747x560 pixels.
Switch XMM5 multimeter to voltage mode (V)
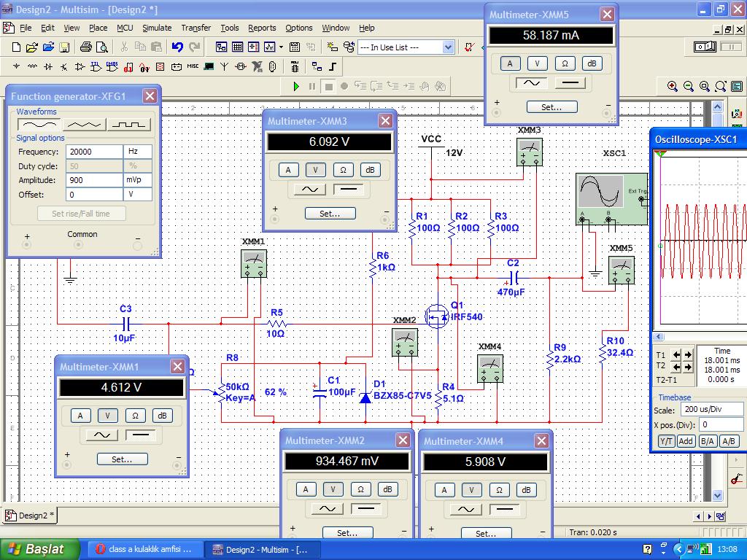(x=538, y=63)
